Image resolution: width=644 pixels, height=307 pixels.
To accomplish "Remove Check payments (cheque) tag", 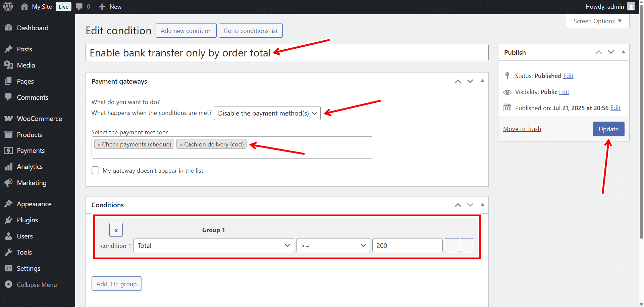I will [x=99, y=145].
